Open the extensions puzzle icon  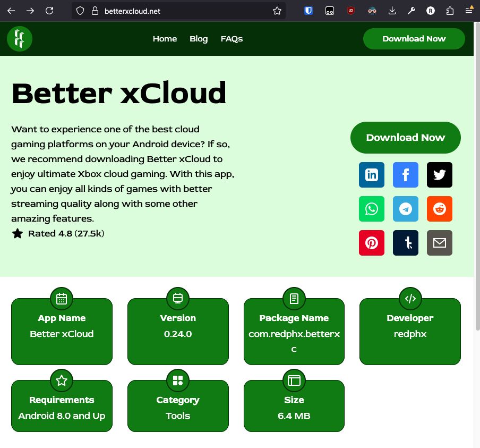450,11
